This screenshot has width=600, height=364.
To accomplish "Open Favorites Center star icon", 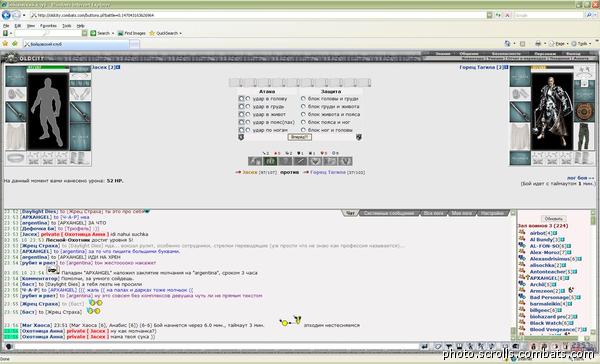I will click(5, 44).
